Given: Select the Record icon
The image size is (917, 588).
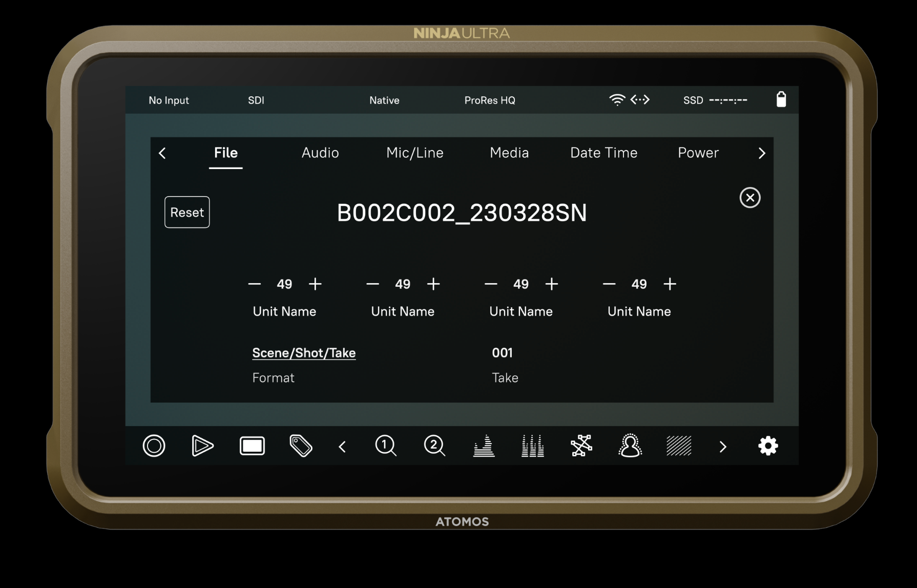Looking at the screenshot, I should click(x=153, y=446).
